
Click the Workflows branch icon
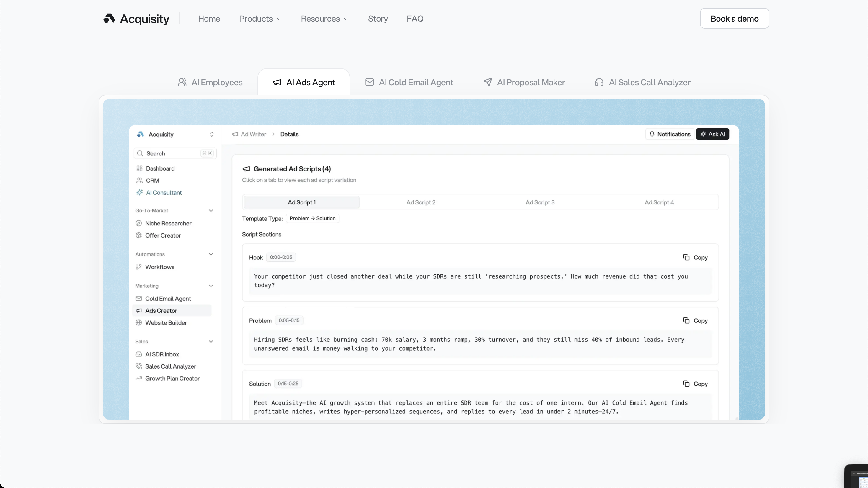coord(138,267)
